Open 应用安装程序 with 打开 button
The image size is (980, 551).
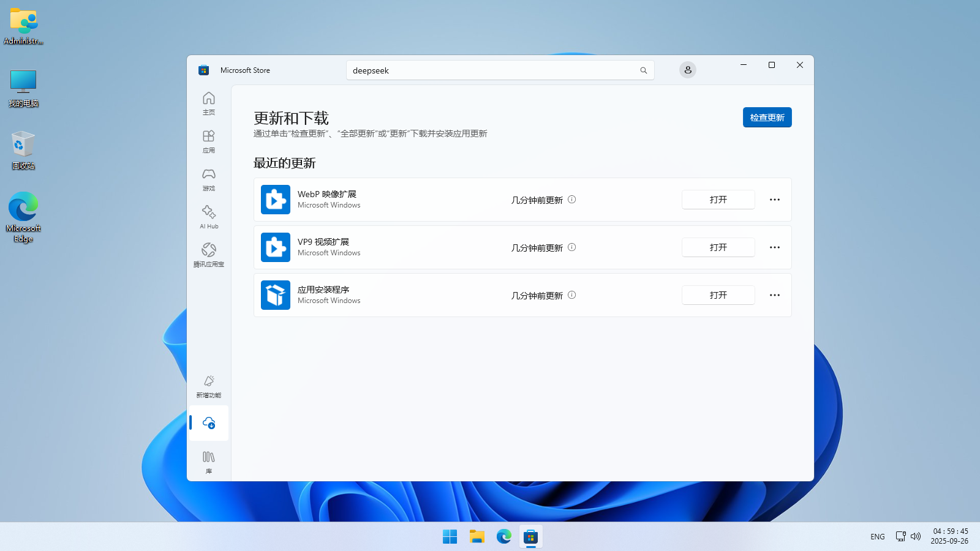(718, 295)
